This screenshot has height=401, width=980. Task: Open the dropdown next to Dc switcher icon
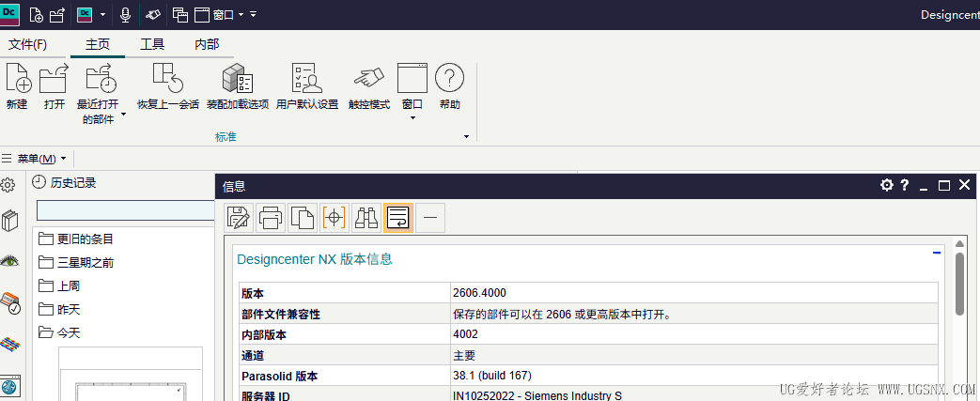(102, 14)
